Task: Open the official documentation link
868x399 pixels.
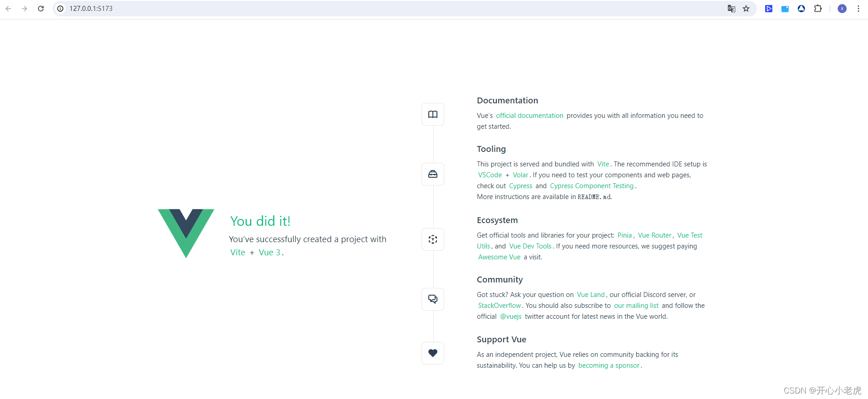Action: point(529,116)
